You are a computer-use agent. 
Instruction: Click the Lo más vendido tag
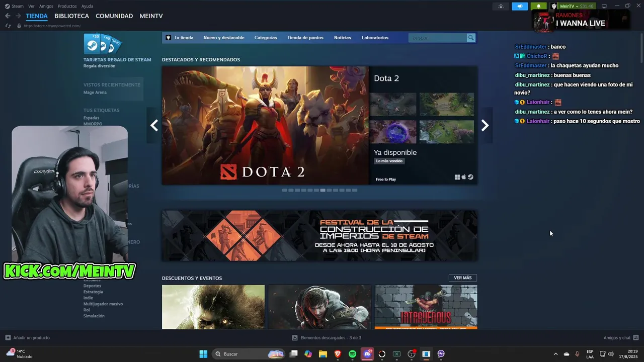(x=389, y=161)
